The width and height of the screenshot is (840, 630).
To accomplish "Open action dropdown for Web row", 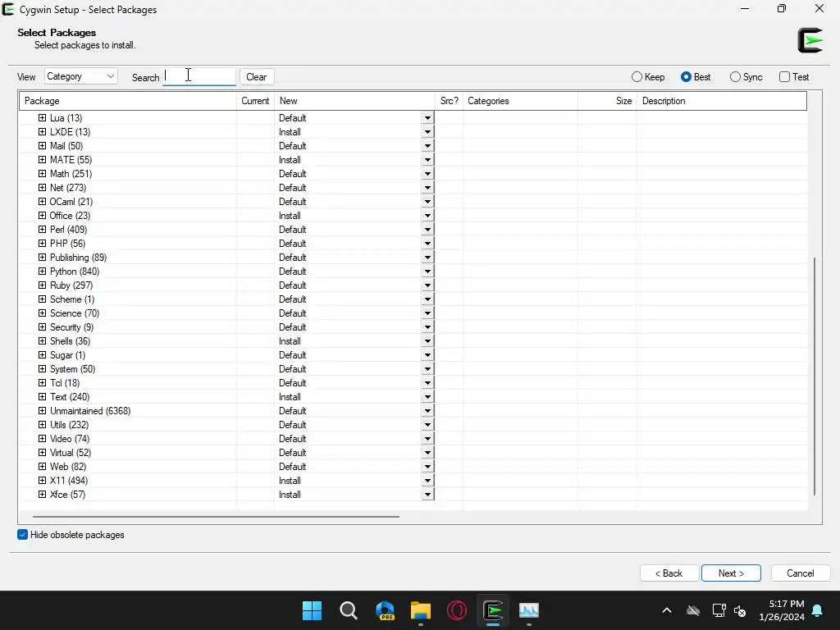I will pyautogui.click(x=427, y=467).
